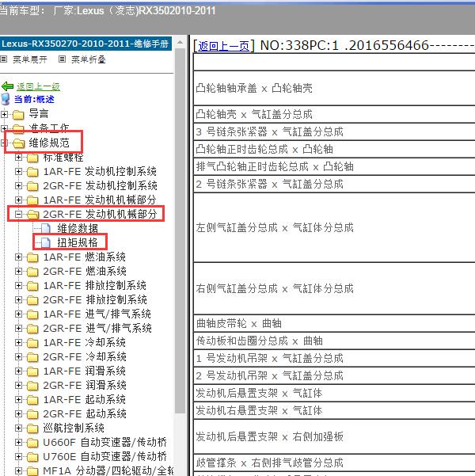475x476 pixels.
Task: Click the 菜单折叠 collapse-all icon
Action: [x=62, y=59]
